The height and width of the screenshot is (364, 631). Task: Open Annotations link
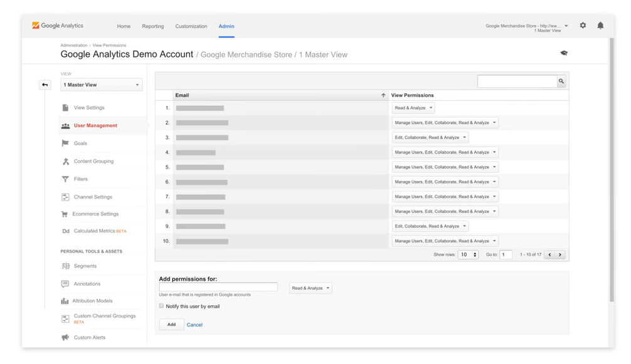[87, 284]
